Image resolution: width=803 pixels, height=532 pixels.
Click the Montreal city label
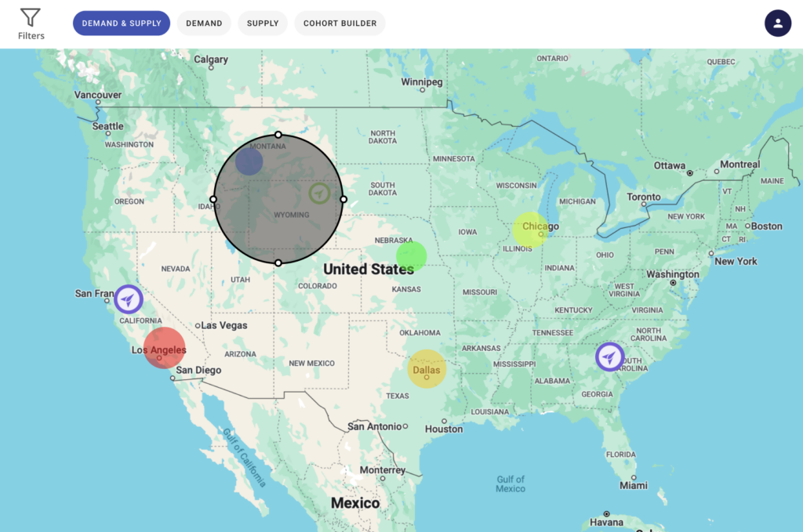click(740, 165)
